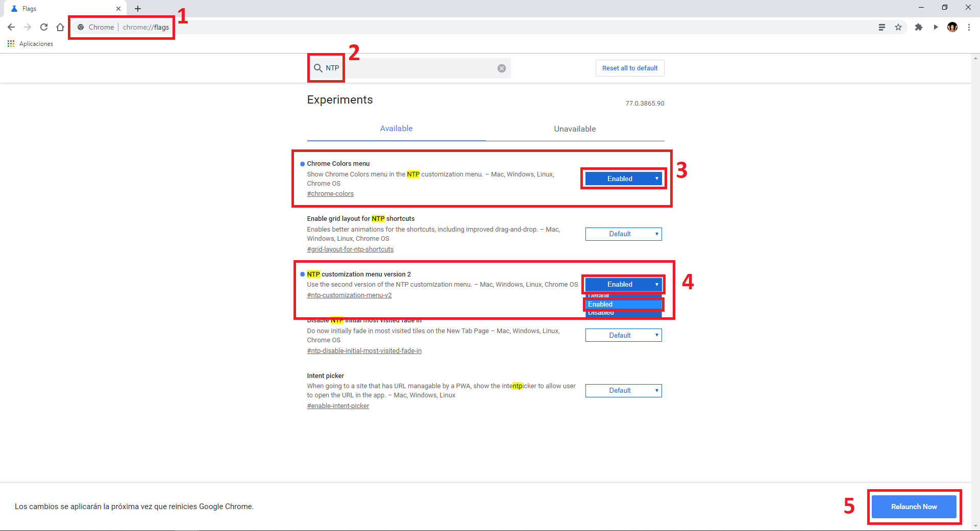Go back using the browser back arrow
This screenshot has width=980, height=531.
pos(11,27)
